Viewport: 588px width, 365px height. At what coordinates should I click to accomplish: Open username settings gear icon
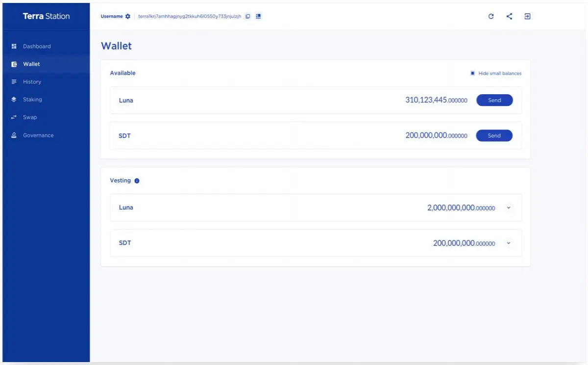(128, 16)
